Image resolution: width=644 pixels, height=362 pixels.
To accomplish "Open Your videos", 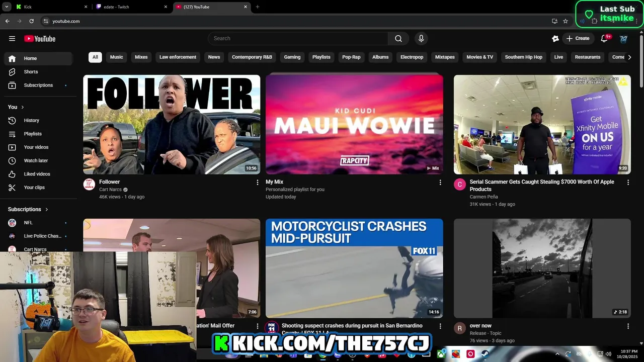I will tap(38, 147).
